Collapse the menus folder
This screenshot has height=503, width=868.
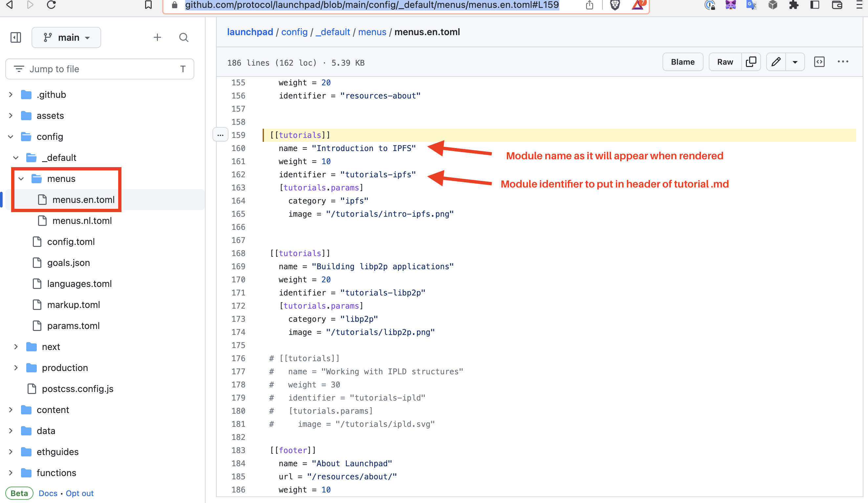(x=21, y=179)
